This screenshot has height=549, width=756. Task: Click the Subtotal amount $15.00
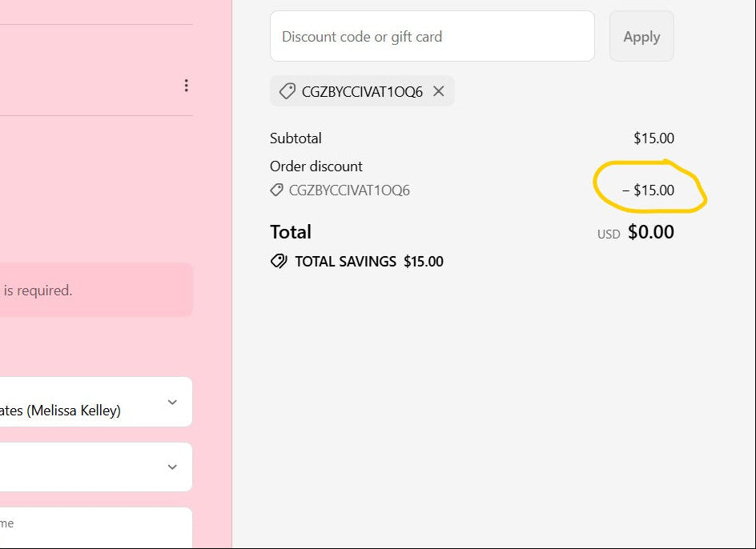[x=653, y=138]
